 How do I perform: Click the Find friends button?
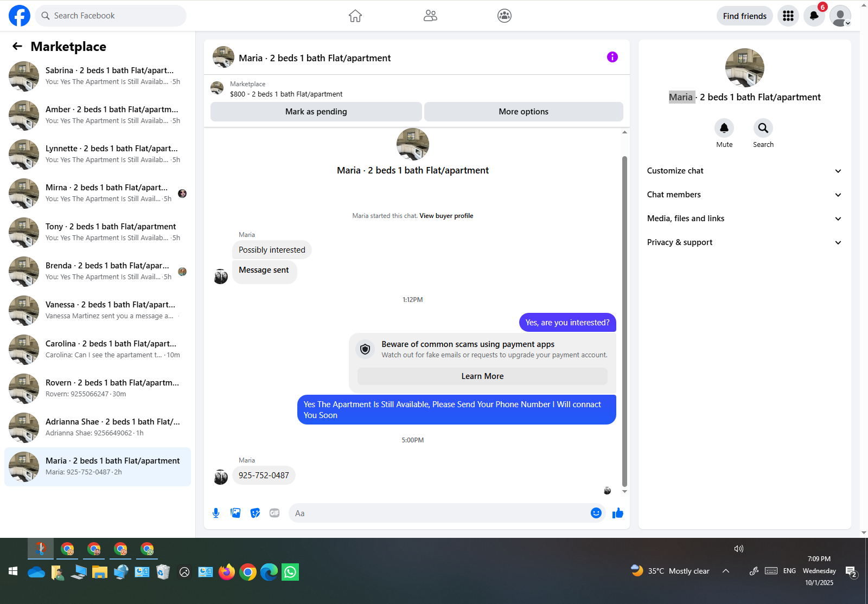pos(745,16)
